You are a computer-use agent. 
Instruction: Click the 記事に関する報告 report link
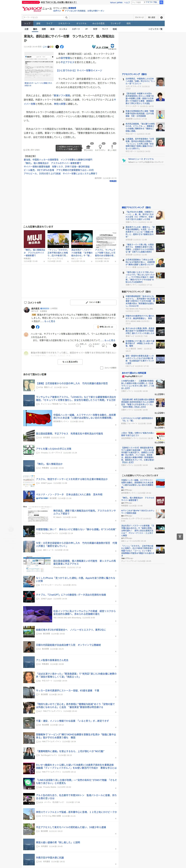coord(32,150)
